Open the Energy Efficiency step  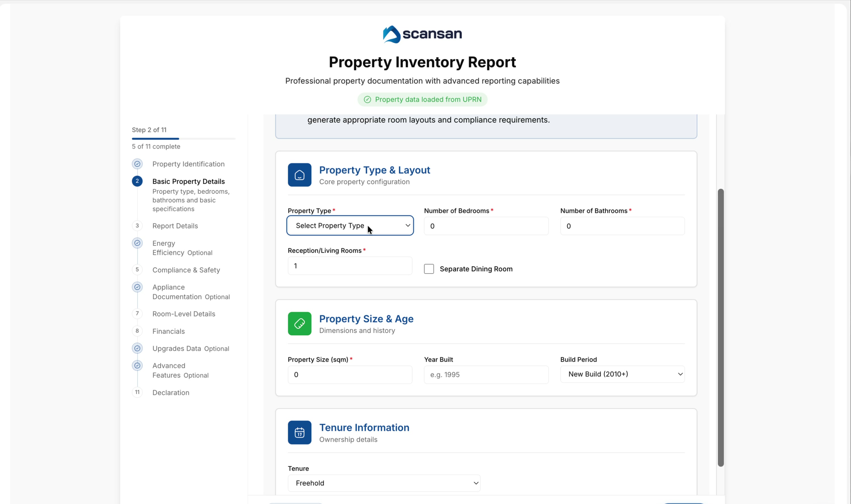point(182,248)
